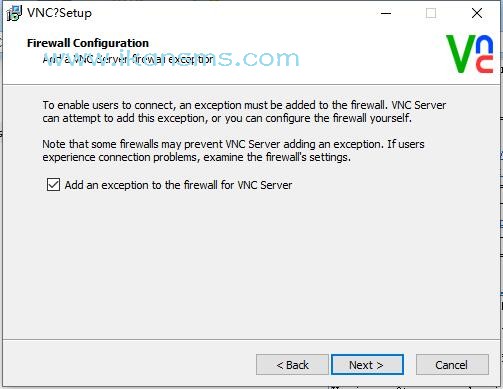Image resolution: width=503 pixels, height=389 pixels.
Task: Click the greyed-out maximize window icon
Action: 431,13
